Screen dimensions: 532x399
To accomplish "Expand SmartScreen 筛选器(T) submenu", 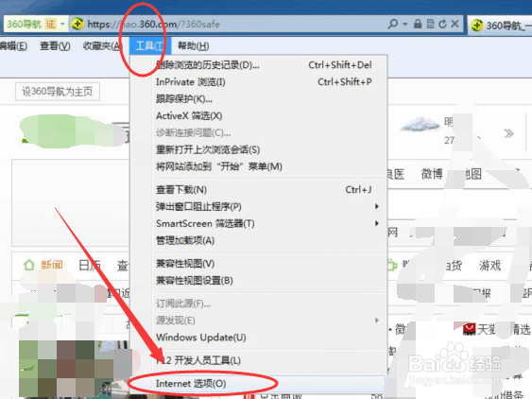I will tap(258, 223).
